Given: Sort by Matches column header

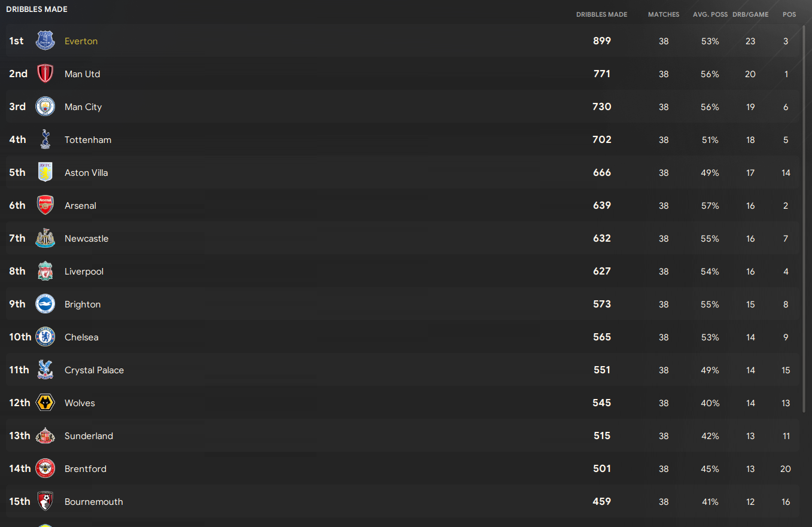Looking at the screenshot, I should click(664, 14).
